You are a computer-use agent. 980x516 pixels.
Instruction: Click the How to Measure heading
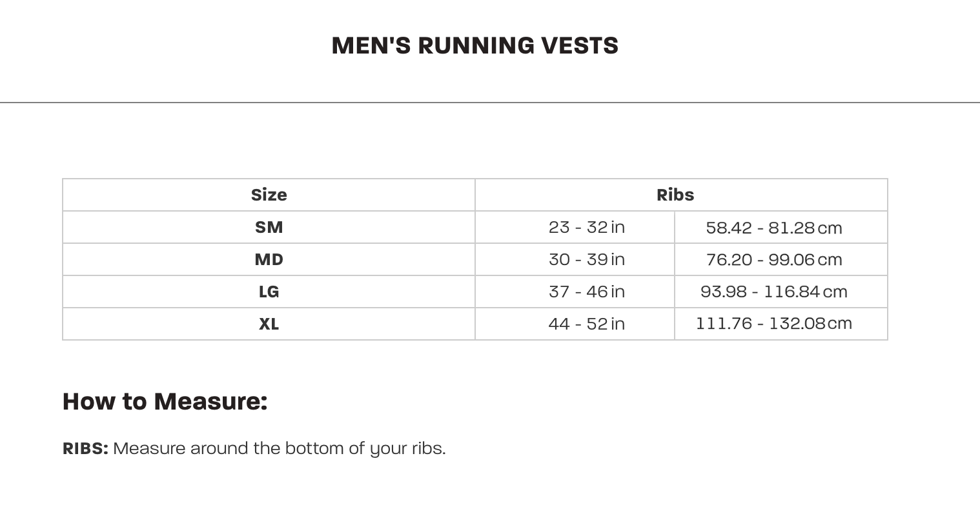pyautogui.click(x=165, y=401)
